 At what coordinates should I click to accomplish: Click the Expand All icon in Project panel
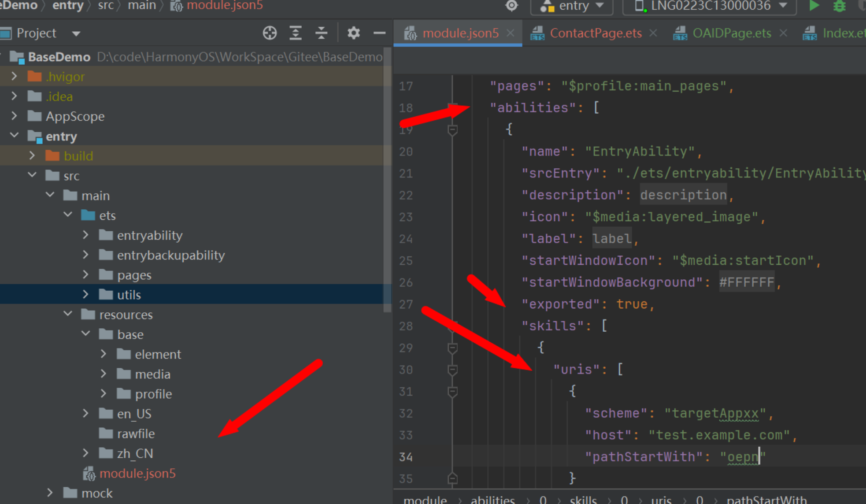tap(296, 33)
